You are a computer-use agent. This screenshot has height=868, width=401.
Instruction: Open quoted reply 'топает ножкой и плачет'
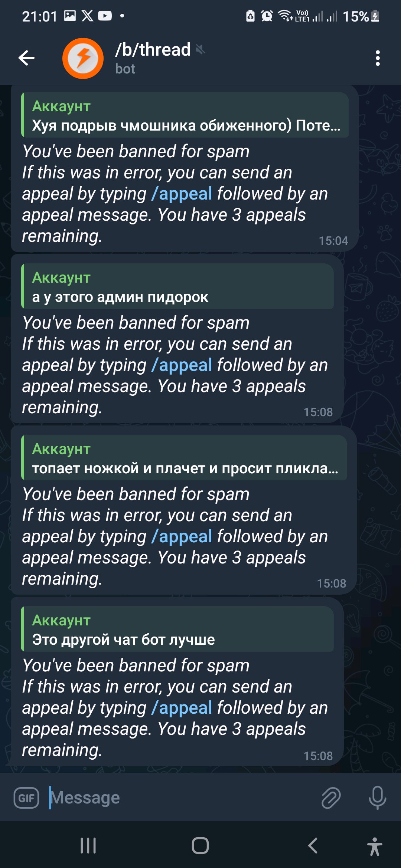click(x=184, y=458)
